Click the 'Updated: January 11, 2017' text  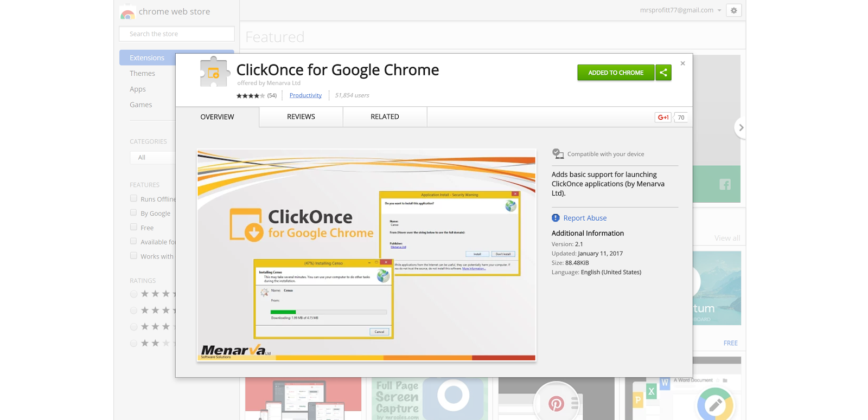coord(587,253)
